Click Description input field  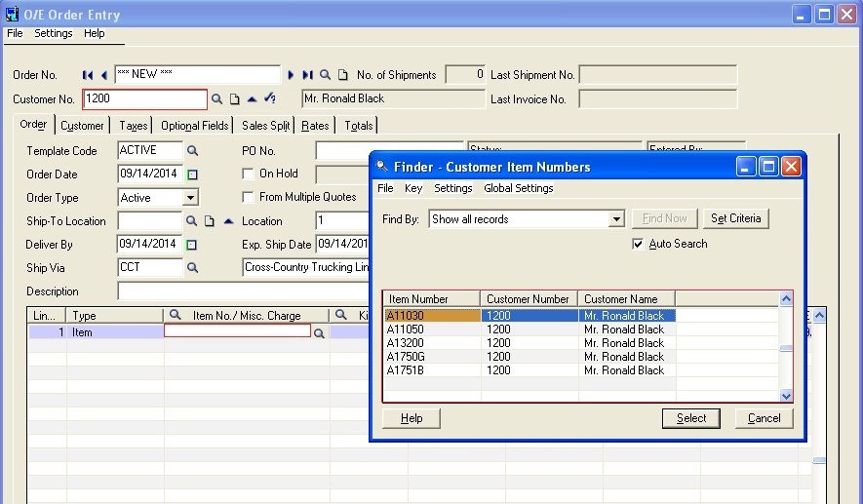pyautogui.click(x=243, y=291)
